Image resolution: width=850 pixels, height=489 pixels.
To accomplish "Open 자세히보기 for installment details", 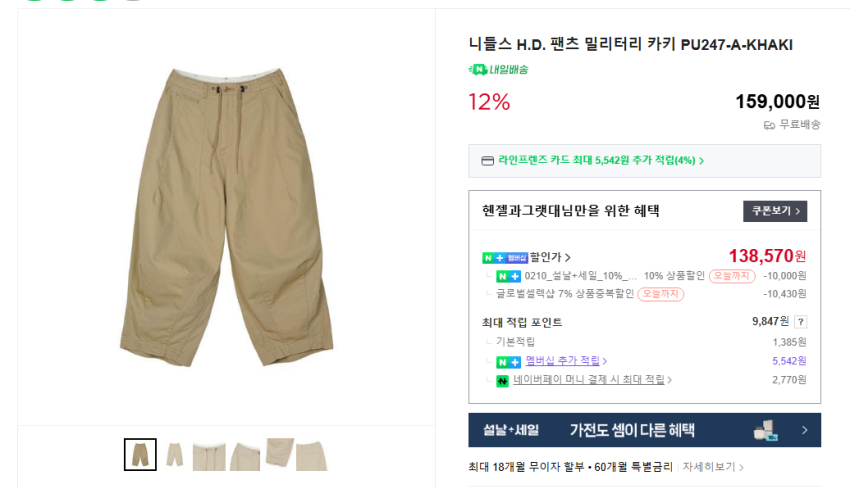I will pos(712,467).
